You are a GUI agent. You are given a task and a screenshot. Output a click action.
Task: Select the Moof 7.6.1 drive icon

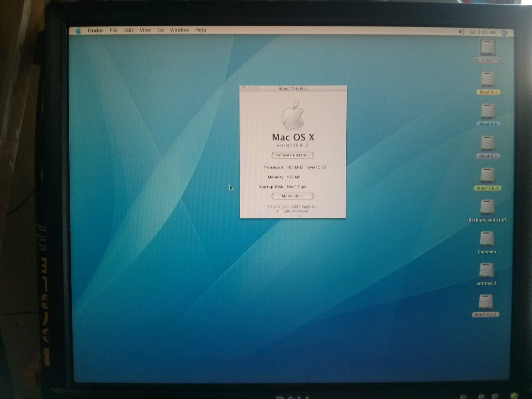[x=488, y=175]
